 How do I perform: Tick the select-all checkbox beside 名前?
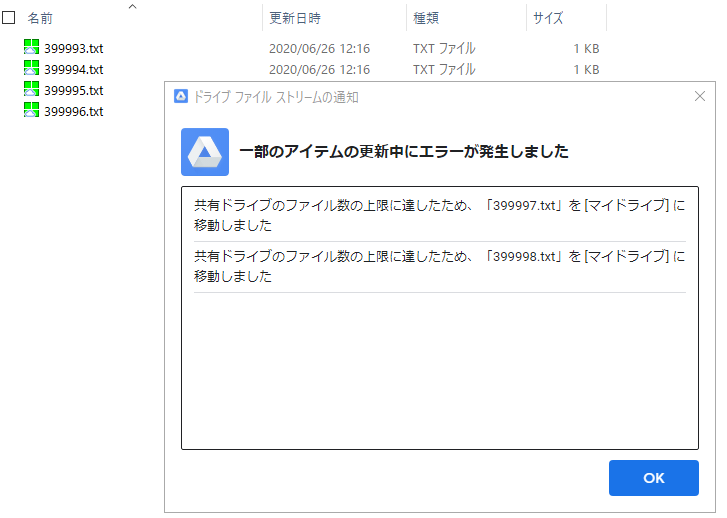coord(9,18)
